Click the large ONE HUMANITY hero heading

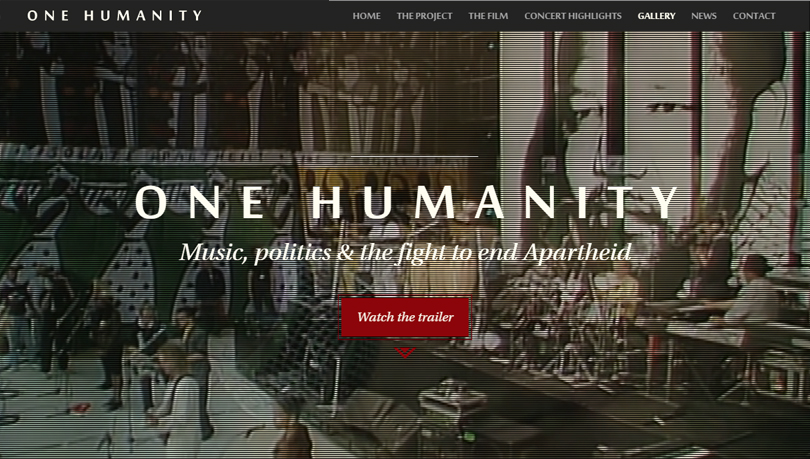coord(408,202)
